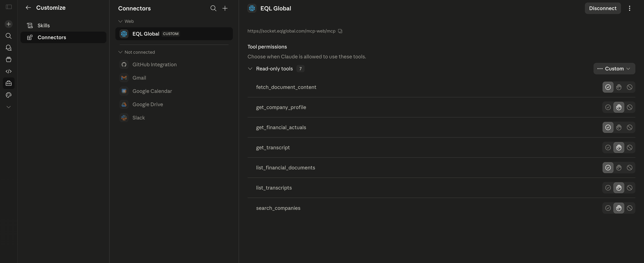Block the list_financial_documents tool
The height and width of the screenshot is (263, 644).
629,167
